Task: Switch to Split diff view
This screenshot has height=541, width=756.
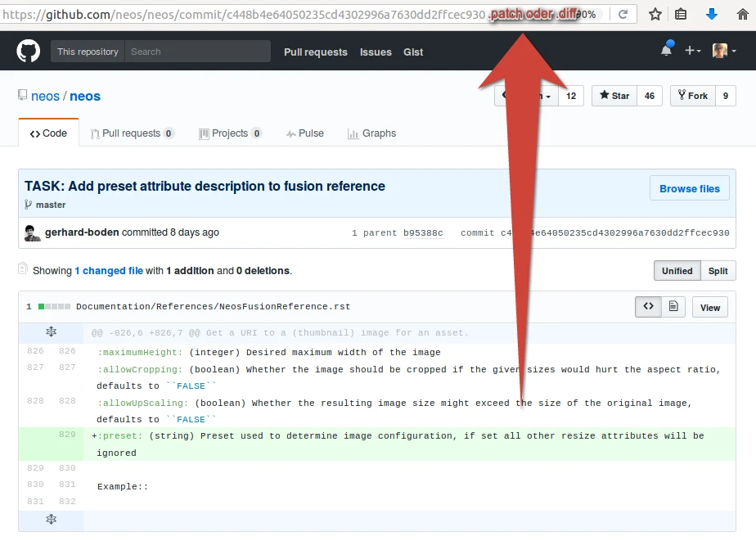Action: [x=718, y=271]
